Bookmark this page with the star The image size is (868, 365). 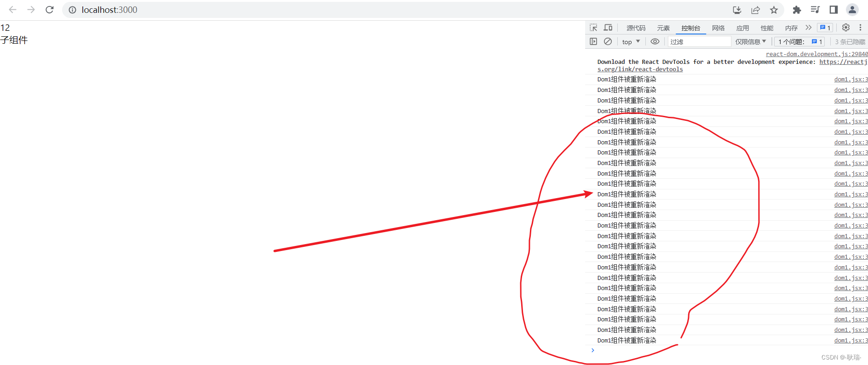pos(774,10)
